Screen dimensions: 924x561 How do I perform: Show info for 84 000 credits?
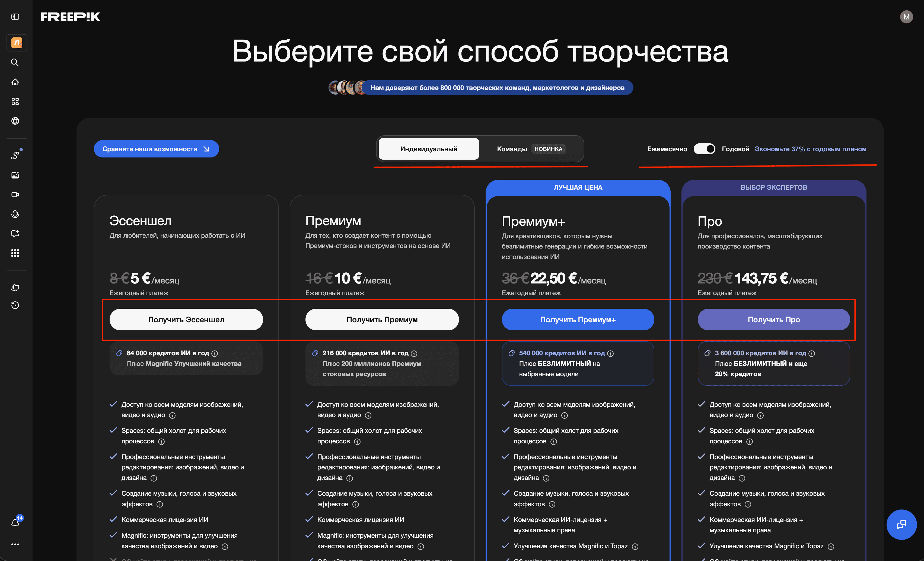tap(215, 353)
